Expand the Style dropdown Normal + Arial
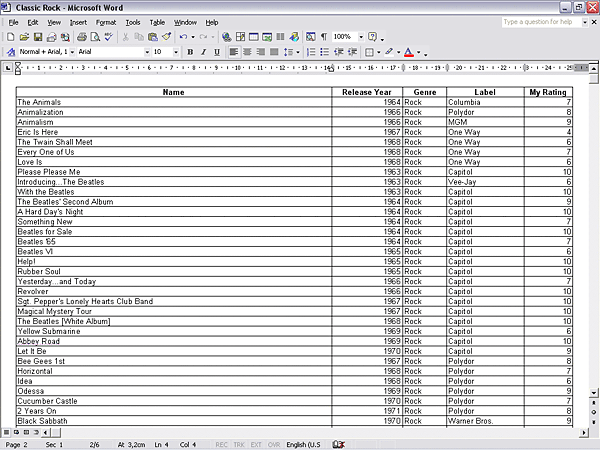Viewport: 600px width, 450px height. point(71,52)
